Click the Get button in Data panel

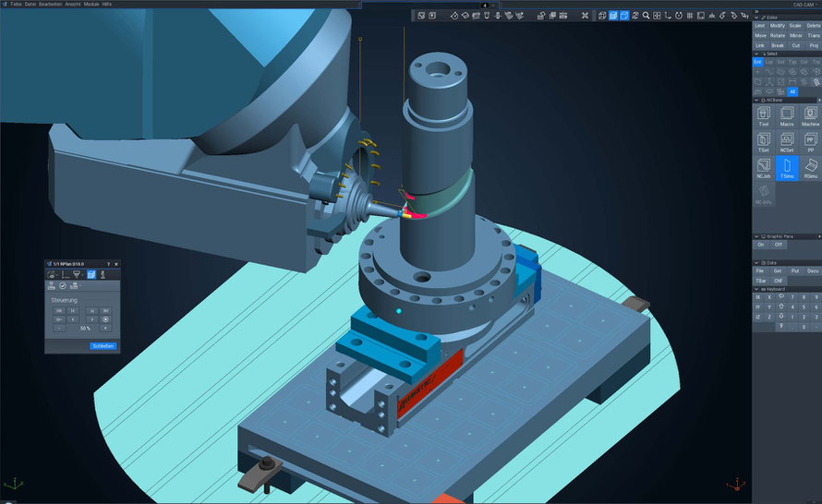point(778,270)
